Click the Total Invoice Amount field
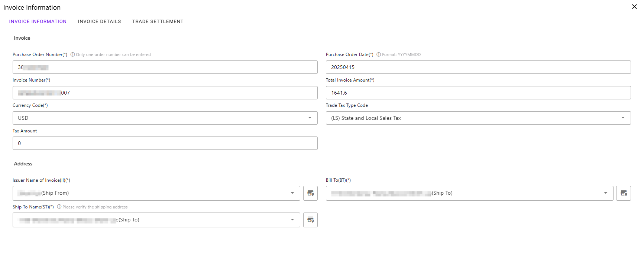The width and height of the screenshot is (644, 260). 478,93
